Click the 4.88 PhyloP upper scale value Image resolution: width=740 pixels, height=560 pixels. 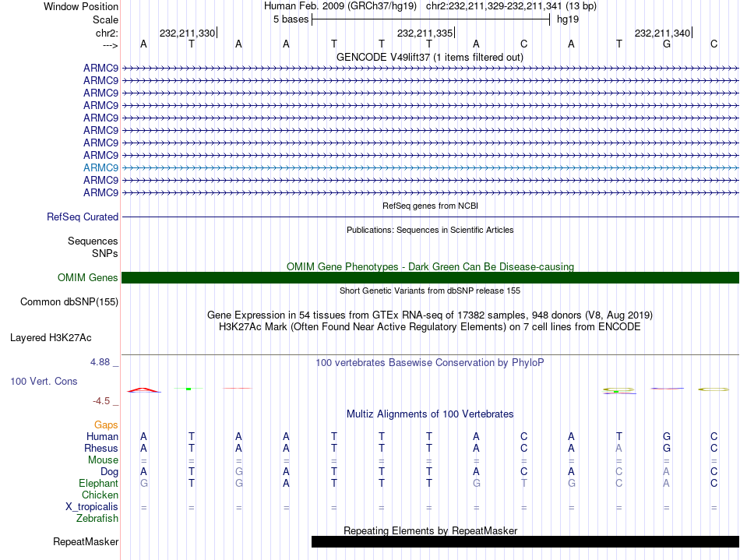pos(100,362)
